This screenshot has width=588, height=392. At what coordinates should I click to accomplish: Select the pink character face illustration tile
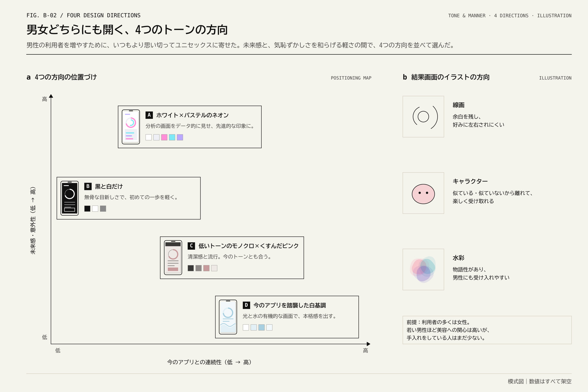pyautogui.click(x=423, y=193)
